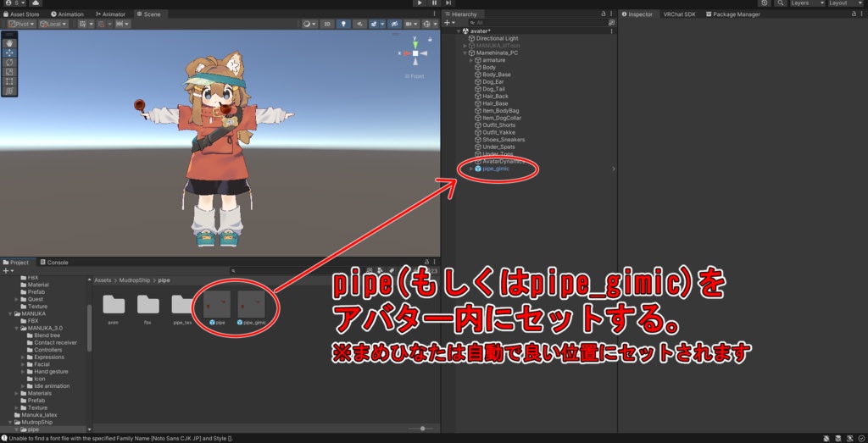Select the Move tool in the scene toolbar

pos(9,53)
